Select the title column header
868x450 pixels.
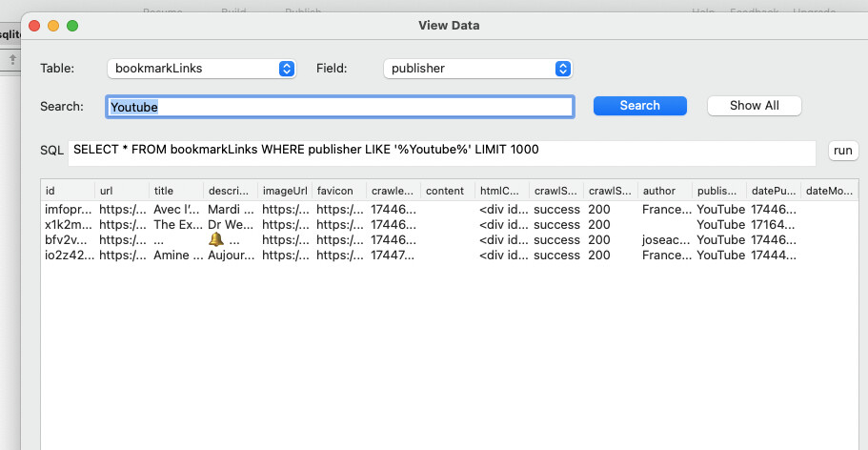click(x=176, y=191)
